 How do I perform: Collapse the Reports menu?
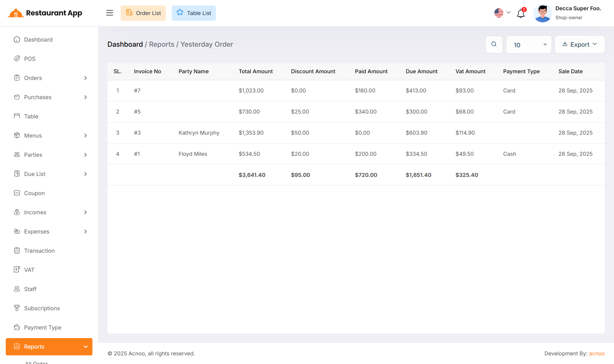85,347
